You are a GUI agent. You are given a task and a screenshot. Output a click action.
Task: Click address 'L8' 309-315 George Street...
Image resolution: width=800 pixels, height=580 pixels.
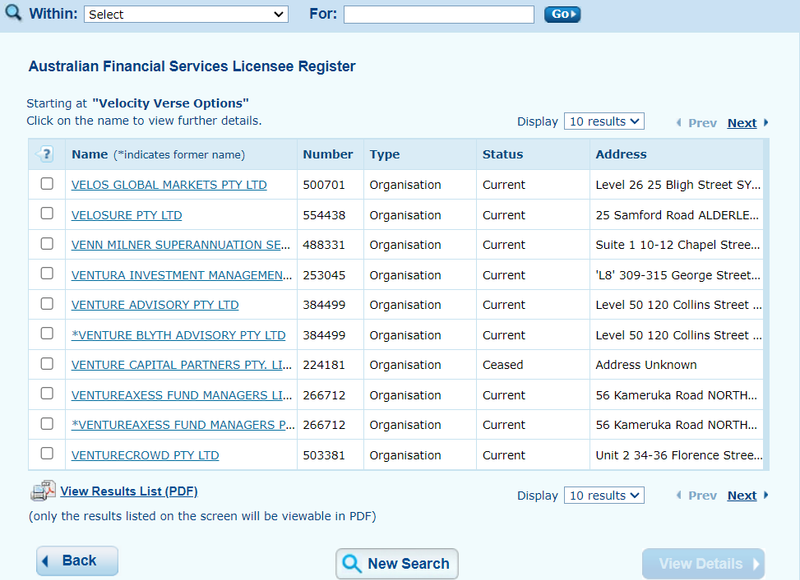click(x=678, y=275)
